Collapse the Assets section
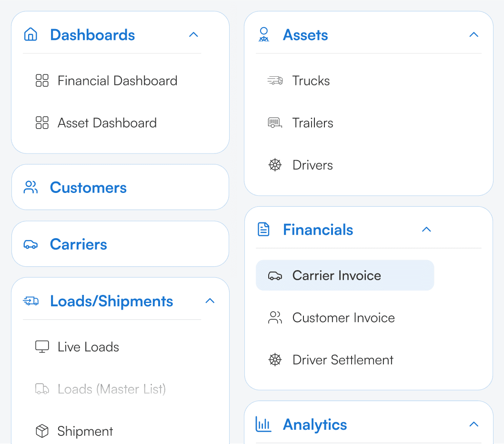504x444 pixels. [474, 34]
